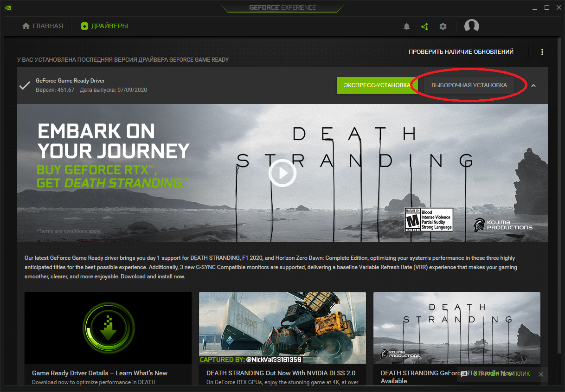Click the Kojima Productions logo on banner

click(503, 225)
